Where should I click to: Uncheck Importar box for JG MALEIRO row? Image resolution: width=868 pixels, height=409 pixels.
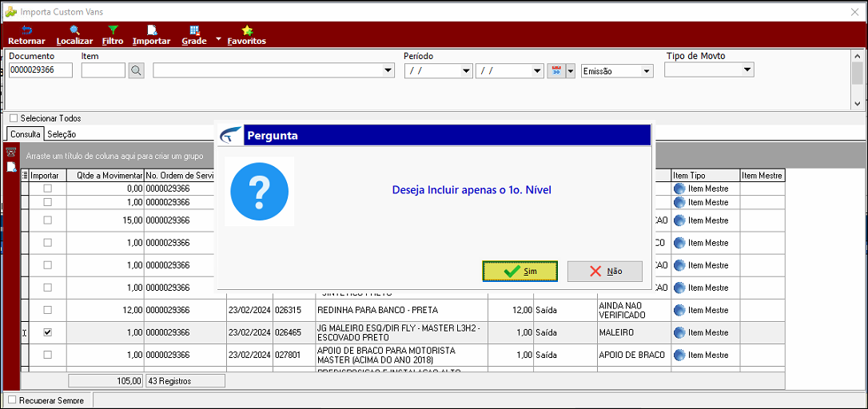point(48,332)
